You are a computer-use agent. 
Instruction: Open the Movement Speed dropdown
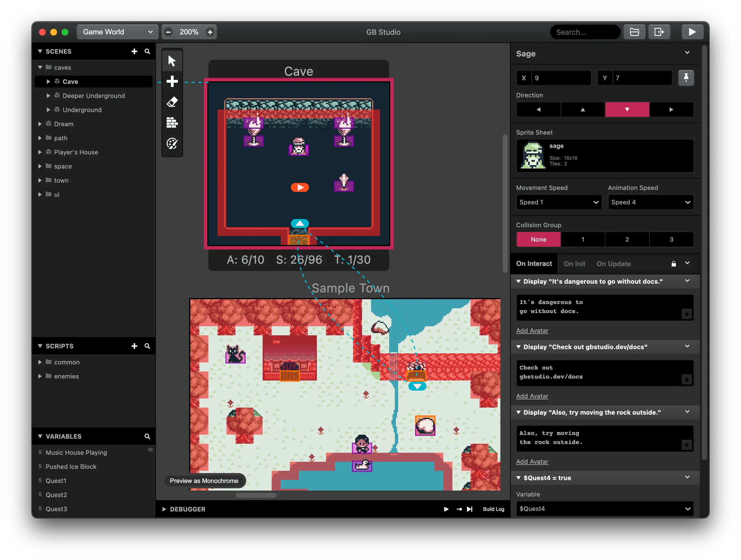[558, 202]
